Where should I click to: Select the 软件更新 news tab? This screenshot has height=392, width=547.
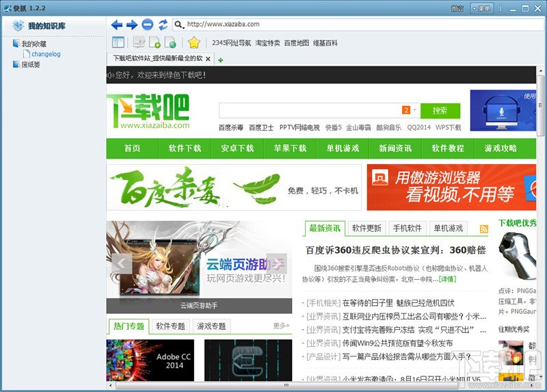(366, 228)
